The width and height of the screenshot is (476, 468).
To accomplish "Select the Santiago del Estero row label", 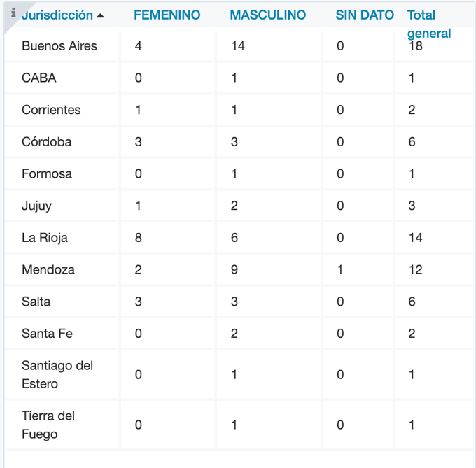I will [x=57, y=374].
